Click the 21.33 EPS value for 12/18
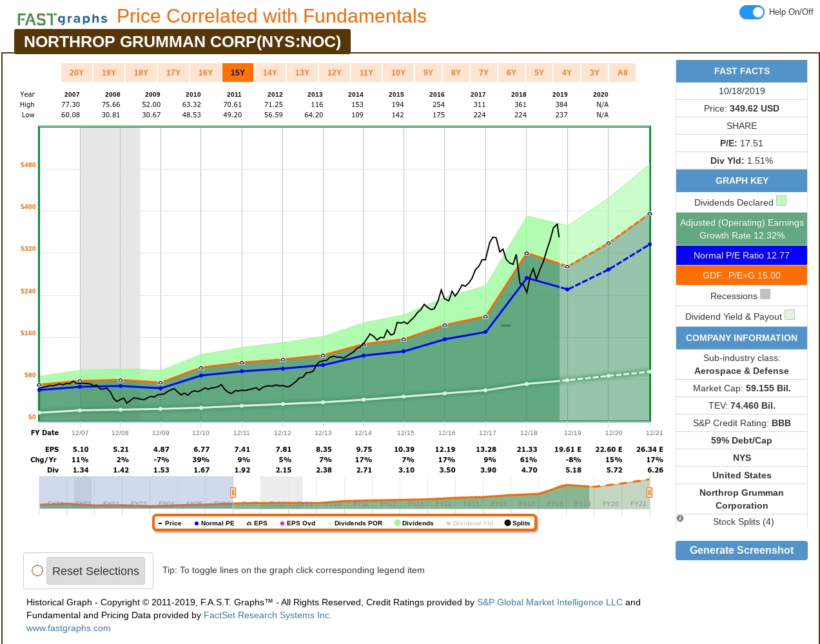The image size is (820, 644). 527,450
